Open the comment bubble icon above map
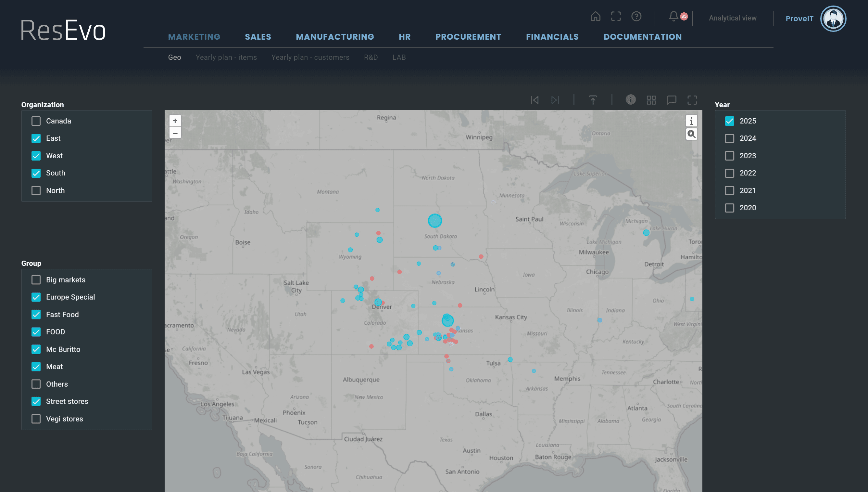Screen dimensions: 868x492 (672, 100)
